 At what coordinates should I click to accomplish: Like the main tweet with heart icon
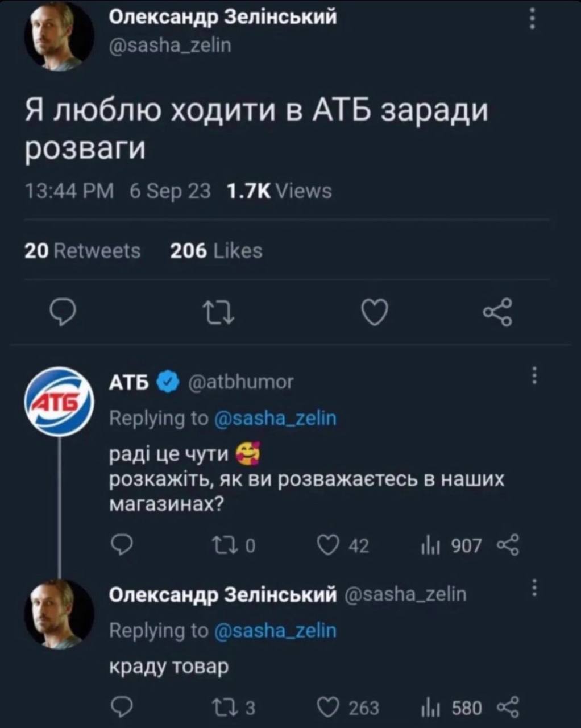click(375, 312)
